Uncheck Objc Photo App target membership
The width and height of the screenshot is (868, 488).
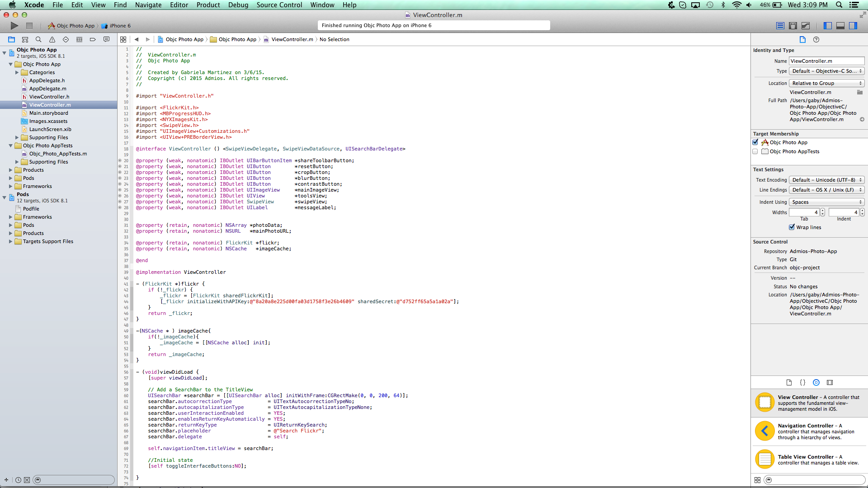click(x=755, y=142)
